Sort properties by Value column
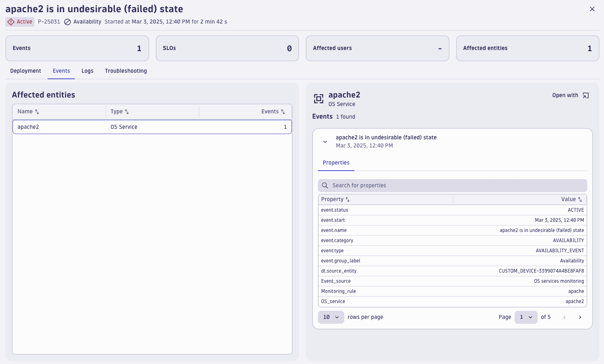This screenshot has width=604, height=364. pos(580,199)
